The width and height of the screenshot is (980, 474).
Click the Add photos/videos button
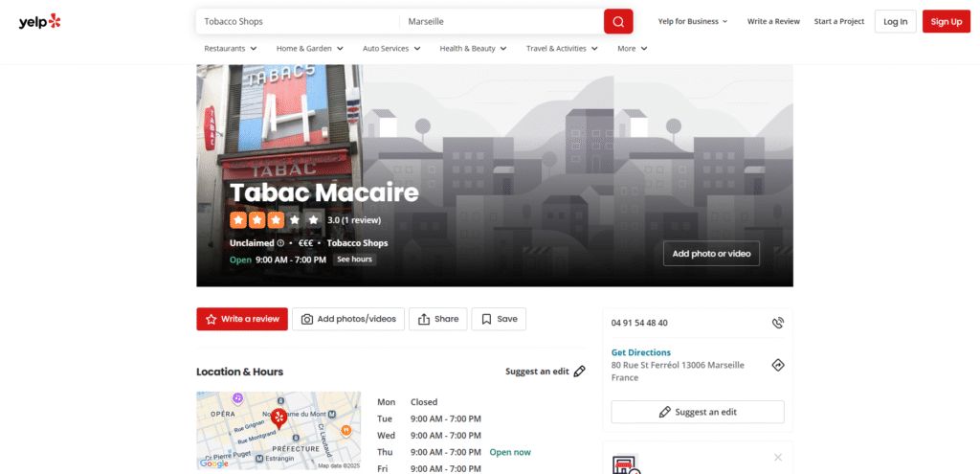348,319
